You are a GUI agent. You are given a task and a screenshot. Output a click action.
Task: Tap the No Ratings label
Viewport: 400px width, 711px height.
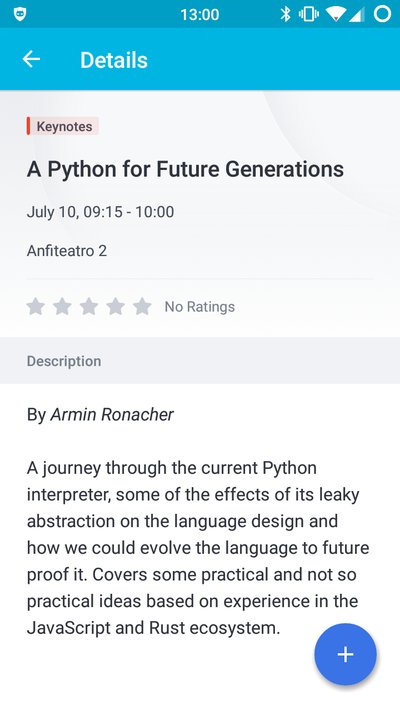point(200,307)
